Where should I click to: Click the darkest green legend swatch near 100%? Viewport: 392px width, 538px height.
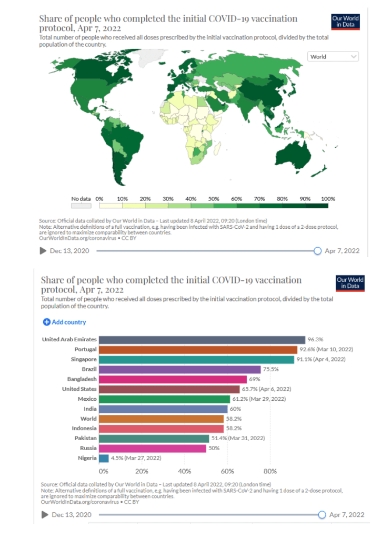[316, 206]
